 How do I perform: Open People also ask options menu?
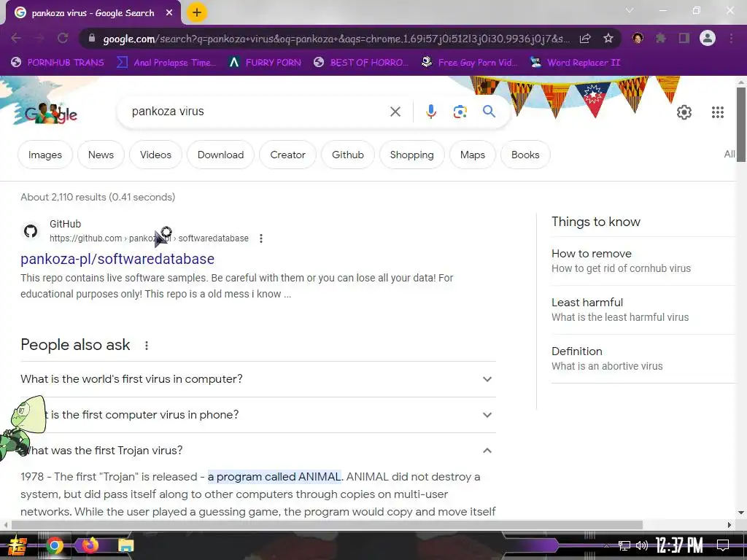pos(146,346)
